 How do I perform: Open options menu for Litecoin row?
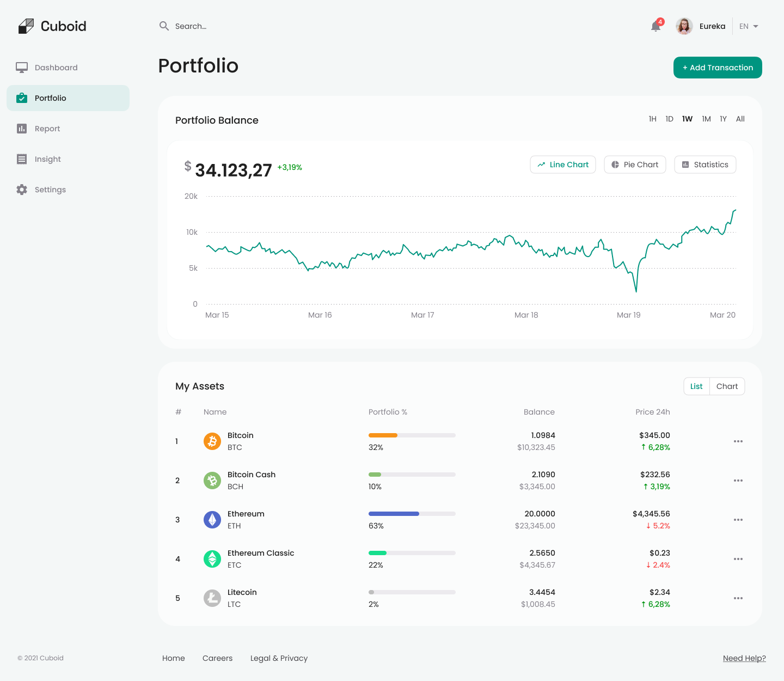[738, 598]
